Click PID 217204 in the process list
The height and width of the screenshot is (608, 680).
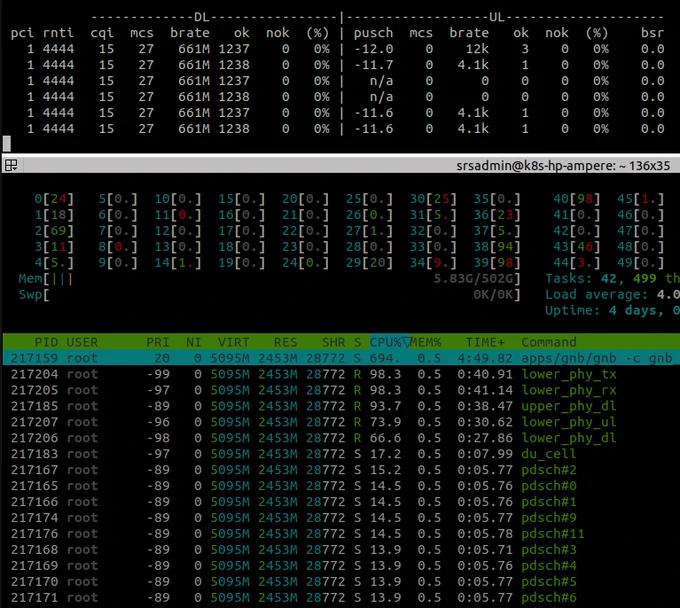pos(34,374)
